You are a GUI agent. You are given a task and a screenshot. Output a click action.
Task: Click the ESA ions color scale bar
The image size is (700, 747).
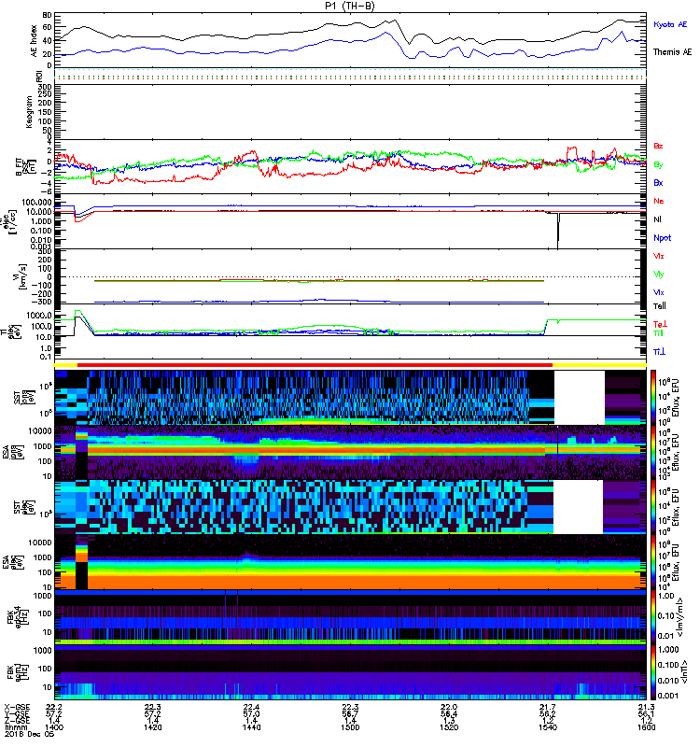tap(653, 452)
